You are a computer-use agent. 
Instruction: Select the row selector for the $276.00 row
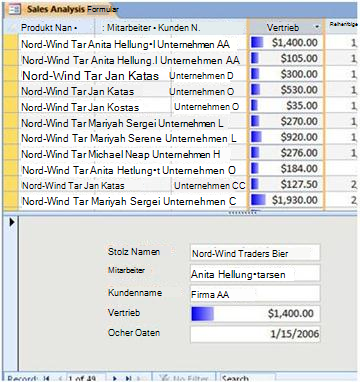coord(11,153)
